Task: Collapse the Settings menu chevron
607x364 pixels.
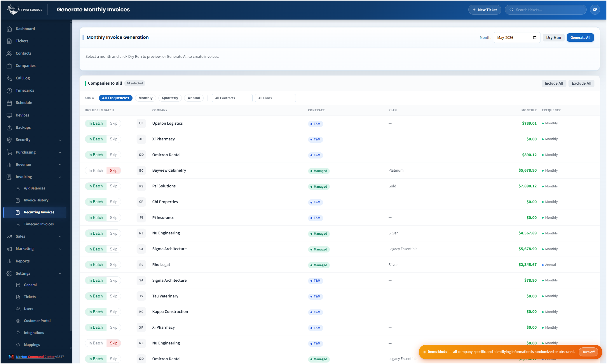Action: point(60,274)
